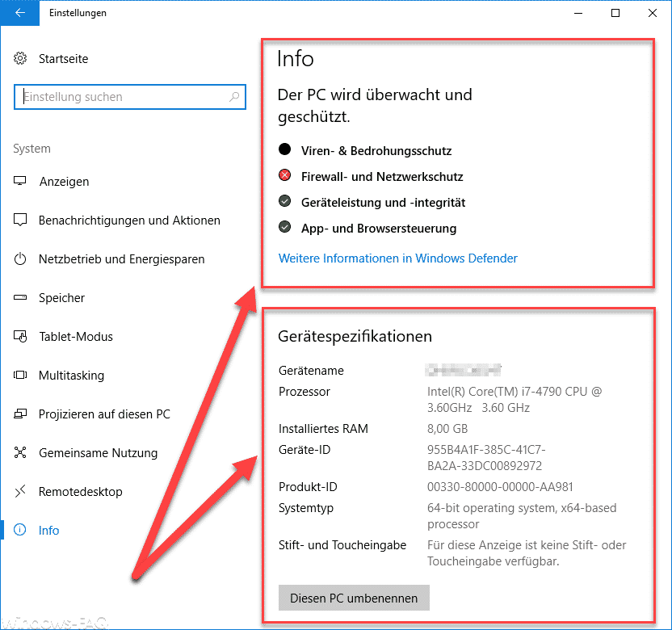
Task: Click the Startseite gear icon
Action: pos(21,59)
